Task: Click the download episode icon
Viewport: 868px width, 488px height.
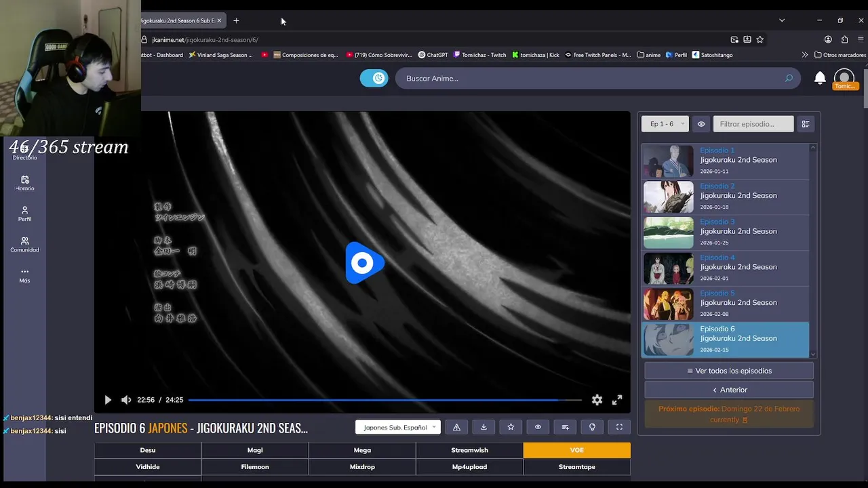Action: [x=484, y=427]
